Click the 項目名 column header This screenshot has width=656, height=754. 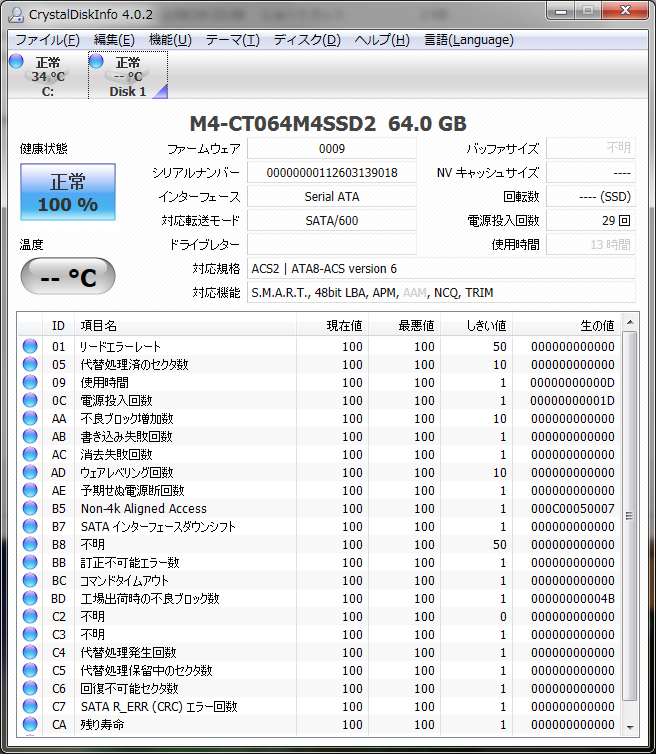185,326
